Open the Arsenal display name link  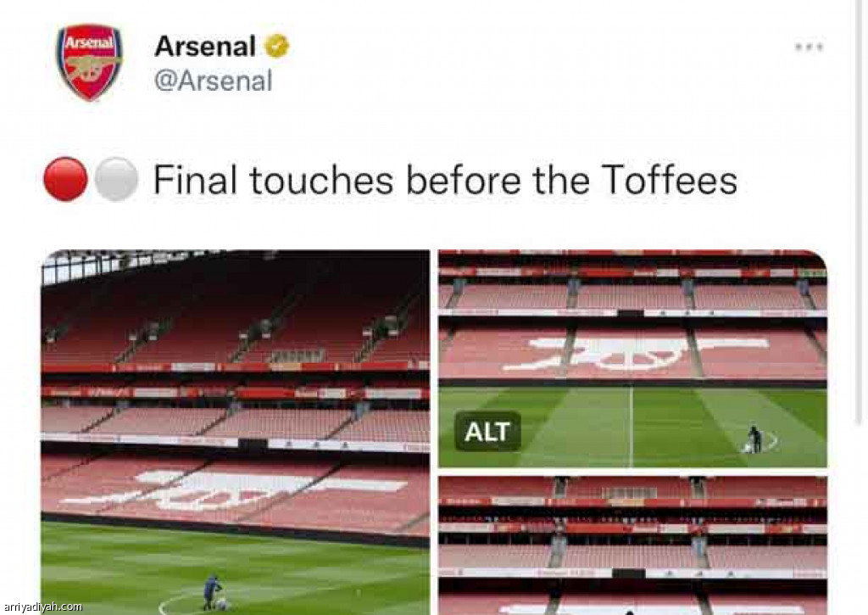204,47
